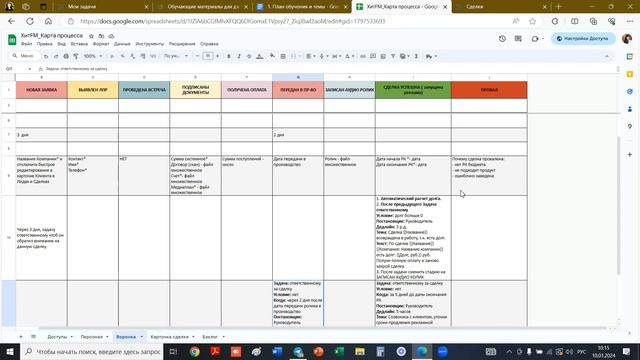Star the ХитFM_Карта процесса document
This screenshot has width=640, height=360.
[91, 36]
